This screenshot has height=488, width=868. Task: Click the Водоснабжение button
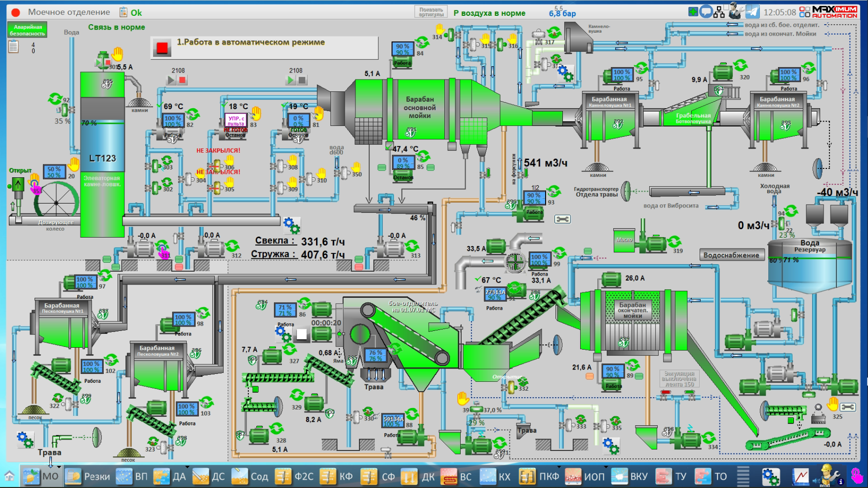point(731,255)
